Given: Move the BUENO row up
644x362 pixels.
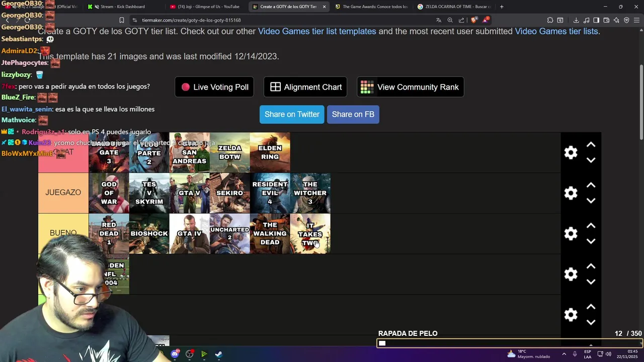Looking at the screenshot, I should 591,226.
